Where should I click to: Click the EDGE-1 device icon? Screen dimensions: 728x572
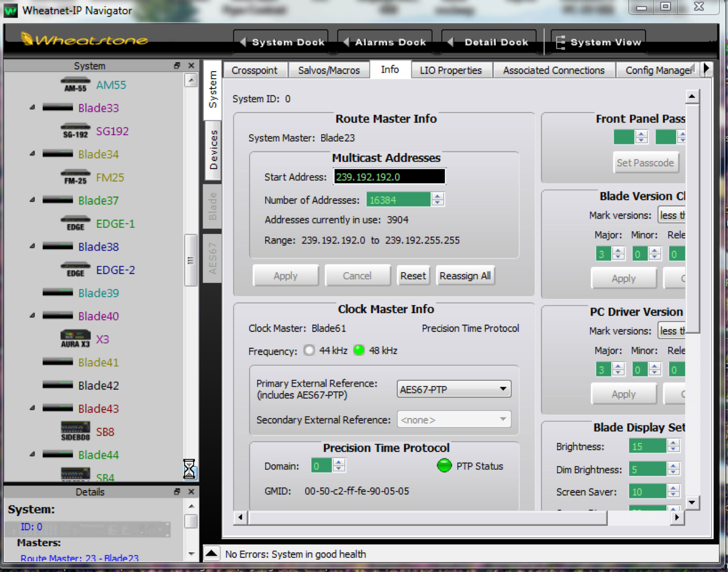(x=75, y=223)
